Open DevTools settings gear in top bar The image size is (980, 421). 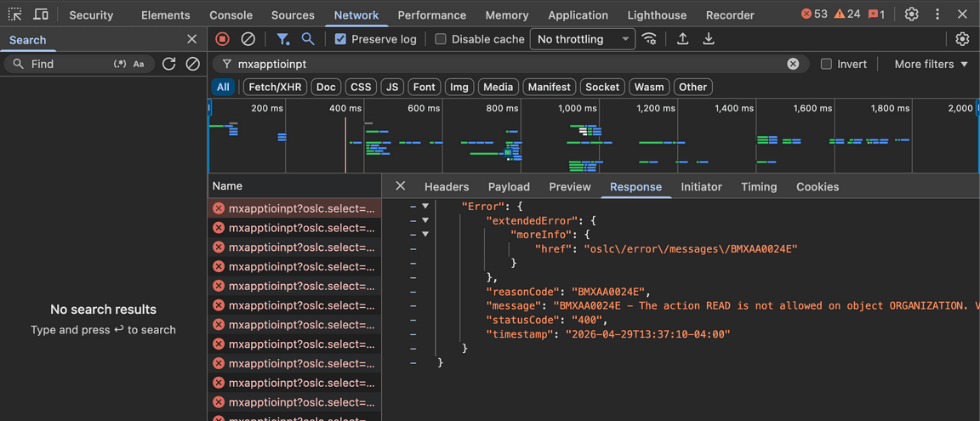click(912, 14)
